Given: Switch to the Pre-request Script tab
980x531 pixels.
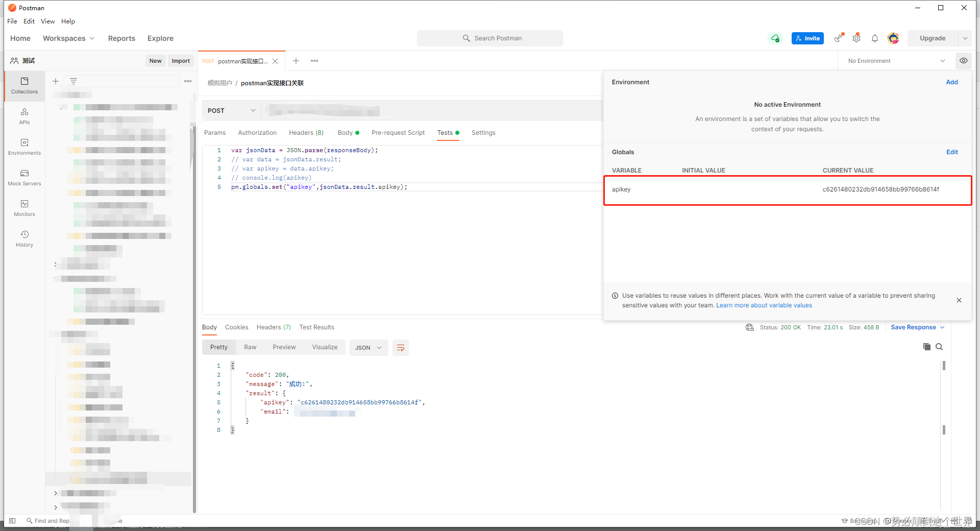Looking at the screenshot, I should coord(398,133).
